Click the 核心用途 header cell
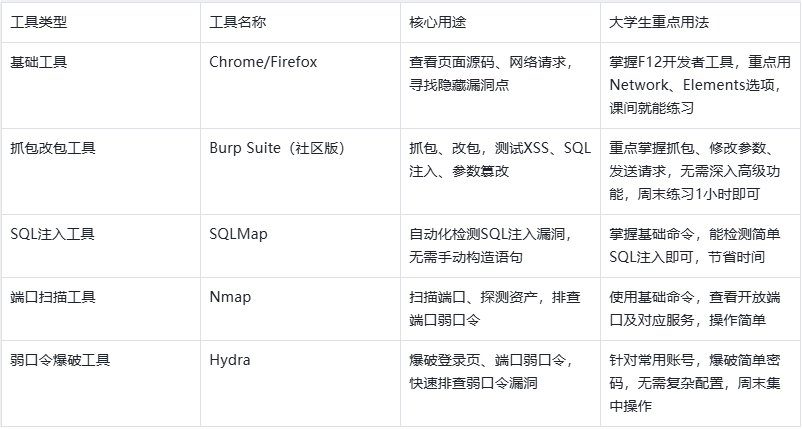The width and height of the screenshot is (802, 429). coord(500,22)
